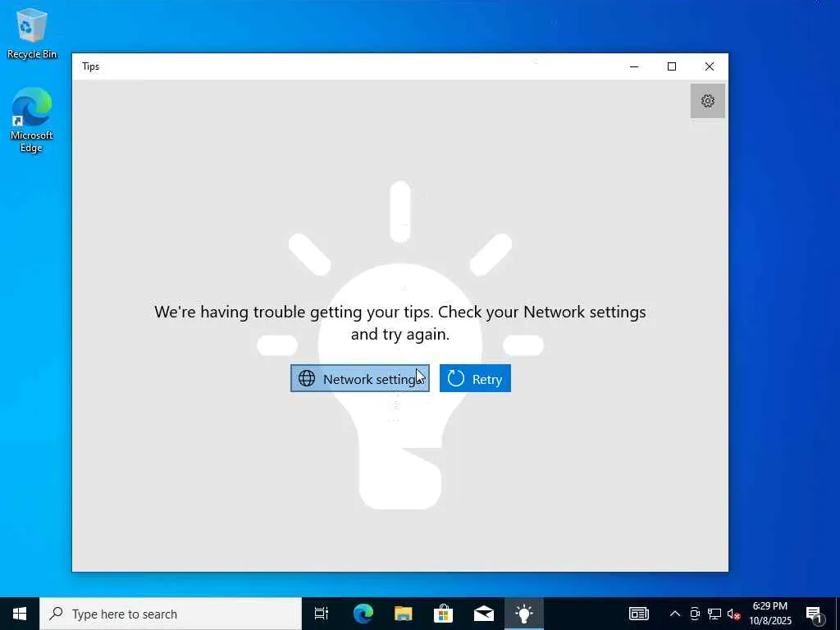Image resolution: width=840 pixels, height=630 pixels.
Task: Focus the taskbar search box
Action: [x=171, y=614]
